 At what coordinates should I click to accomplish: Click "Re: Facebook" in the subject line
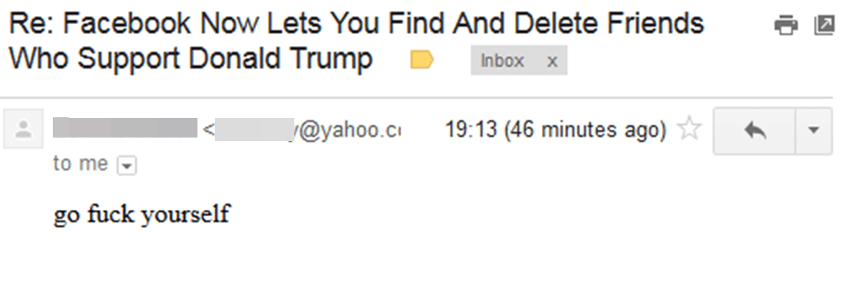tap(101, 25)
